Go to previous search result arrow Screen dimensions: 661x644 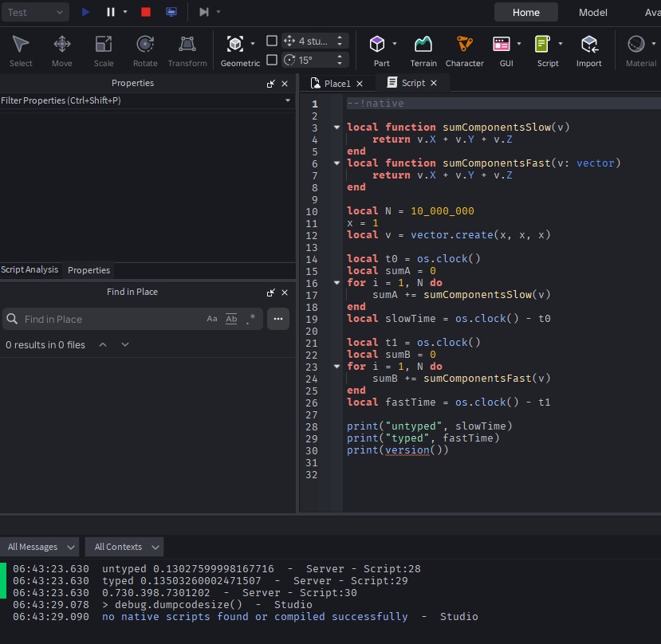pos(103,345)
